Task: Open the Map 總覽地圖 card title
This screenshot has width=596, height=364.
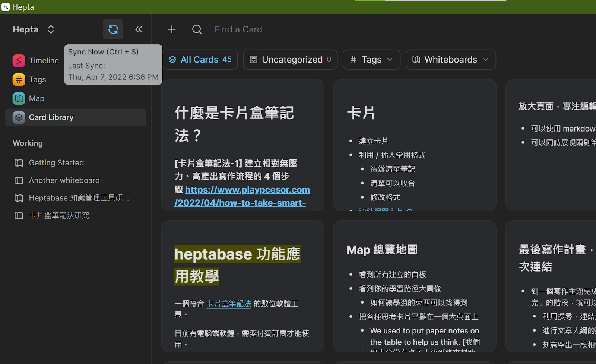Action: point(382,250)
